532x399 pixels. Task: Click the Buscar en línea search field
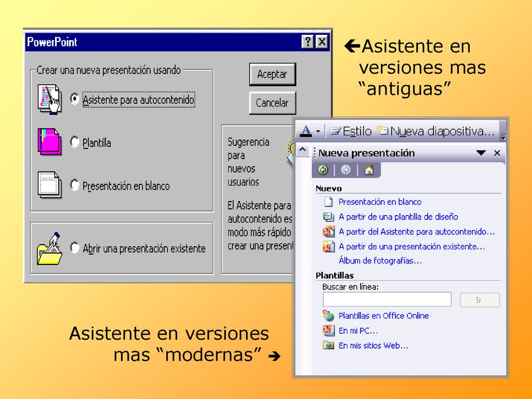pyautogui.click(x=387, y=300)
